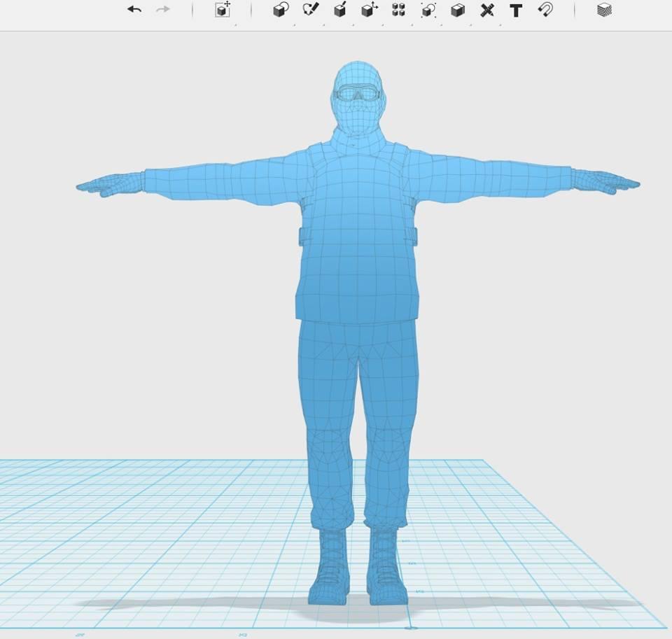Click the greyed Redo arrow
The image size is (672, 639).
tap(163, 9)
